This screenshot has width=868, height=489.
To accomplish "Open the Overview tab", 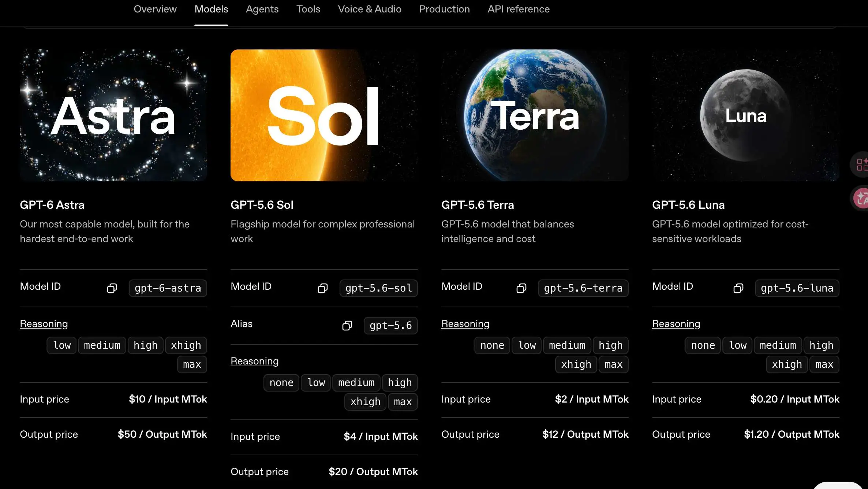I will [x=155, y=9].
